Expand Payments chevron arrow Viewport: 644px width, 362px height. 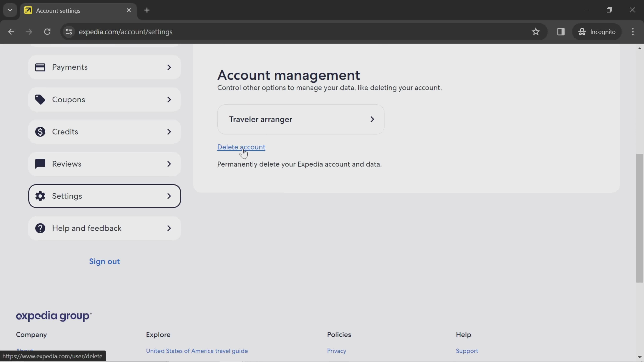coord(169,67)
